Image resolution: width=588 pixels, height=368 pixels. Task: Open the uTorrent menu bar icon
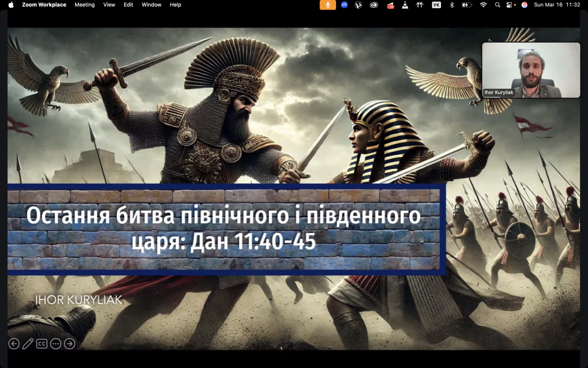pyautogui.click(x=358, y=5)
